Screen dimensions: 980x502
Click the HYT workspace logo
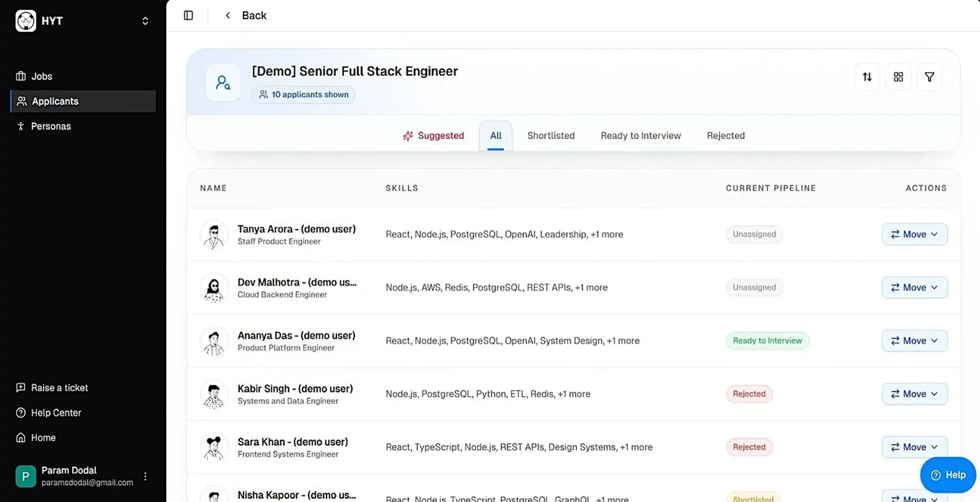click(x=26, y=21)
